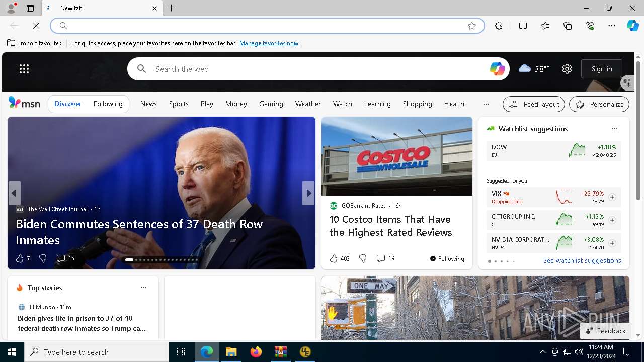The image size is (644, 362).
Task: Launch Firefox from taskbar
Action: (256, 352)
